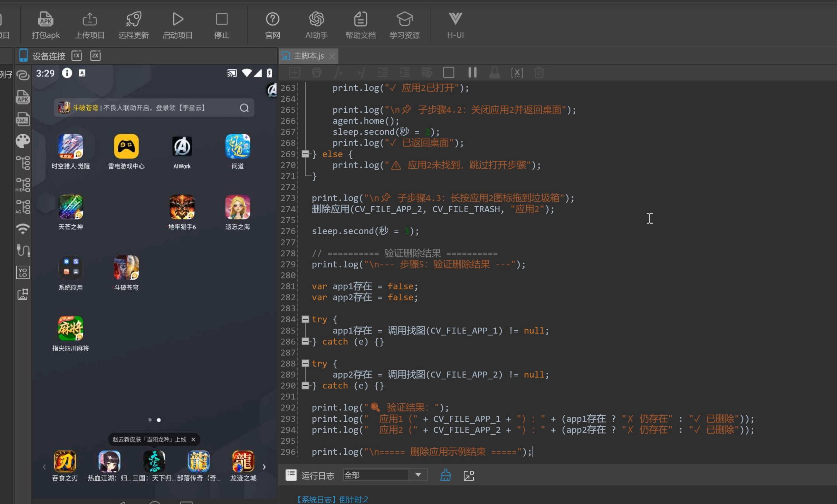Screen dimensions: 837x504
Task: Open the 全部 log filter dropdown
Action: (x=385, y=475)
